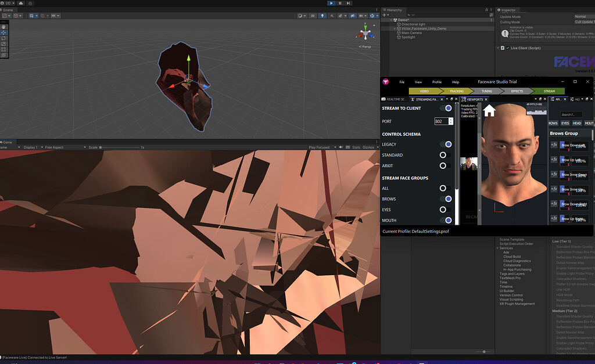
Task: Click the Home view icon in Faceware Viewports
Action: point(489,111)
